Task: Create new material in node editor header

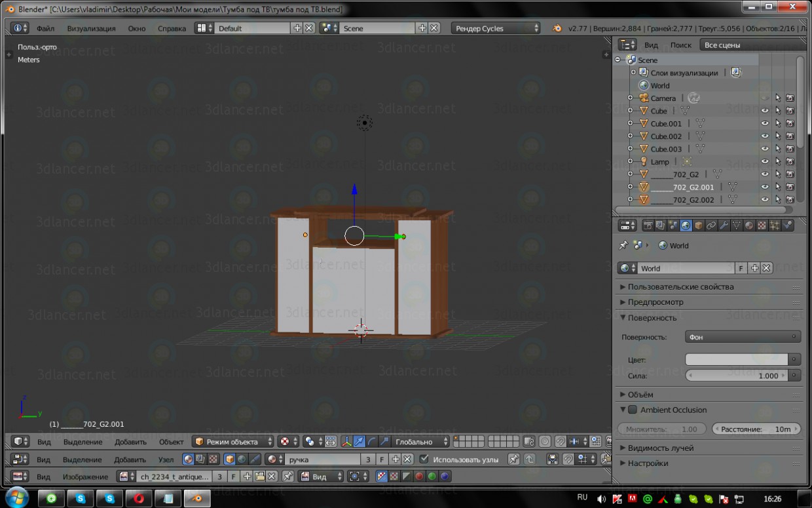Action: 396,459
